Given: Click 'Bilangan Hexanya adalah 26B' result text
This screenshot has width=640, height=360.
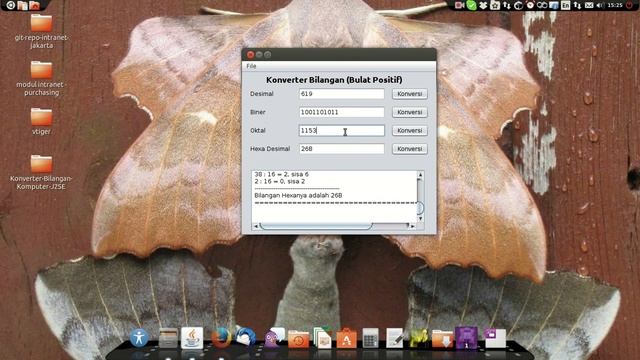Looking at the screenshot, I should (298, 196).
